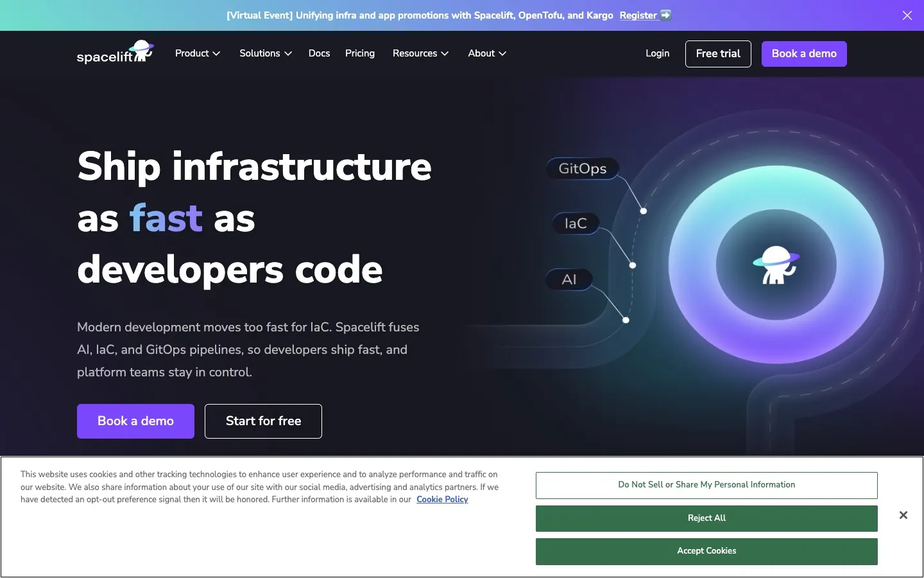The image size is (924, 578).
Task: Click the purple Book a demo hero button
Action: (x=135, y=421)
